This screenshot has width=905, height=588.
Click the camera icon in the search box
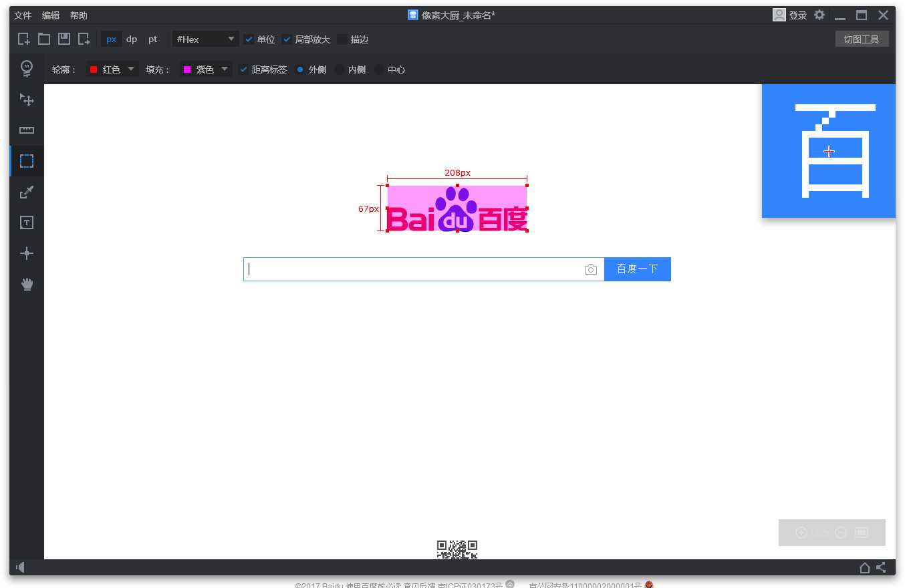point(590,269)
